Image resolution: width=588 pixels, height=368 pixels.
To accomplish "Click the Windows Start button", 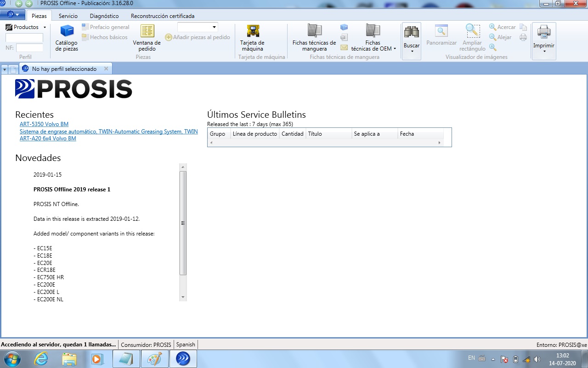I will [12, 359].
